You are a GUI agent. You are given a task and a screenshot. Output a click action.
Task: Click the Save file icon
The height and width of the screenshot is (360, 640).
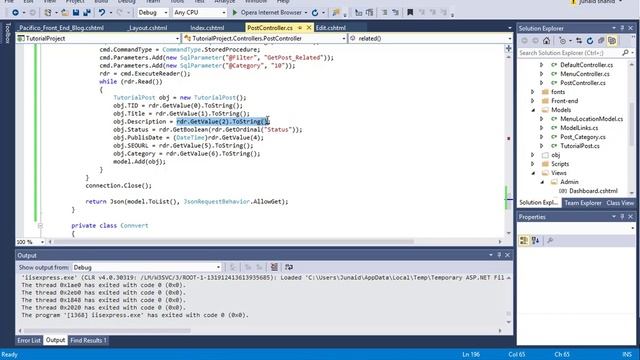point(76,13)
